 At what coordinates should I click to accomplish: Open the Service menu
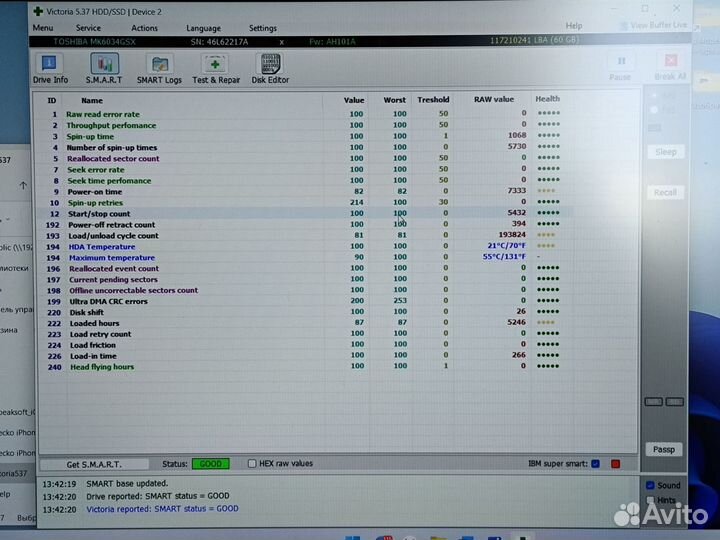[88, 28]
